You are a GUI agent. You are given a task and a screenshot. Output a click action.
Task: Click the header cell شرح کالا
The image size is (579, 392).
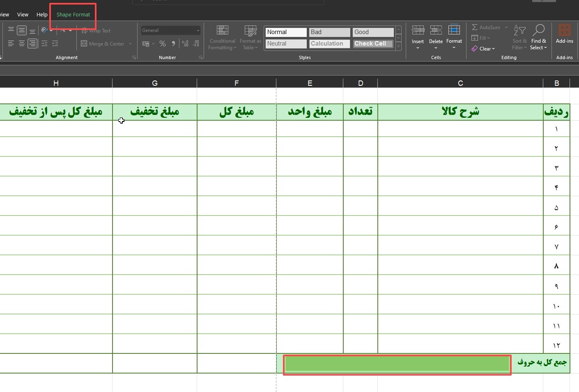tap(460, 112)
